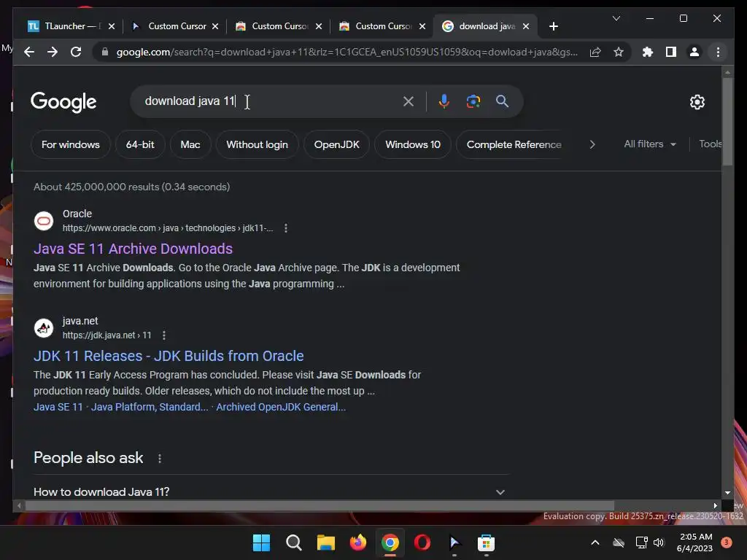Viewport: 747px width, 560px height.
Task: Click the site lock icon in address bar
Action: pyautogui.click(x=105, y=52)
